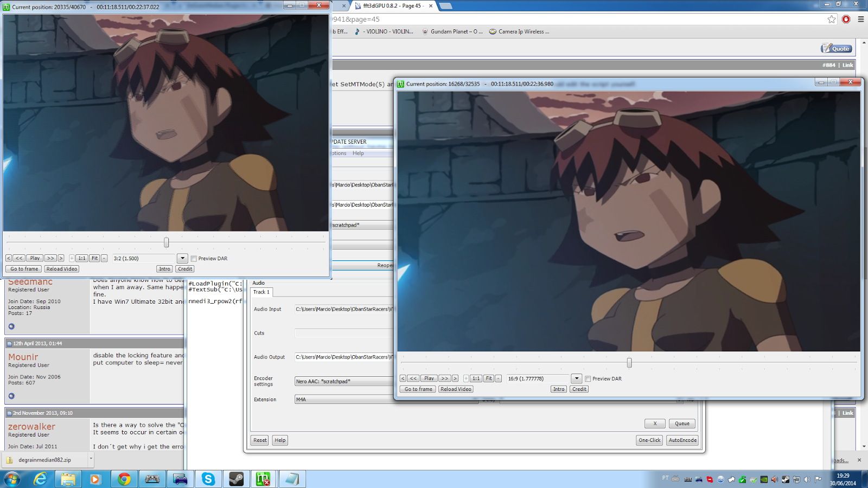Switch to MeGUI from the taskbar
Viewport: 868px width, 488px height.
pyautogui.click(x=264, y=479)
